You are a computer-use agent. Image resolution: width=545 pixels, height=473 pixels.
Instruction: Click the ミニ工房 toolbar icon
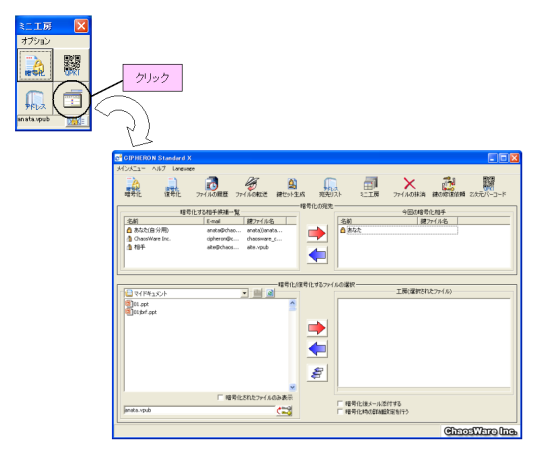tap(370, 187)
